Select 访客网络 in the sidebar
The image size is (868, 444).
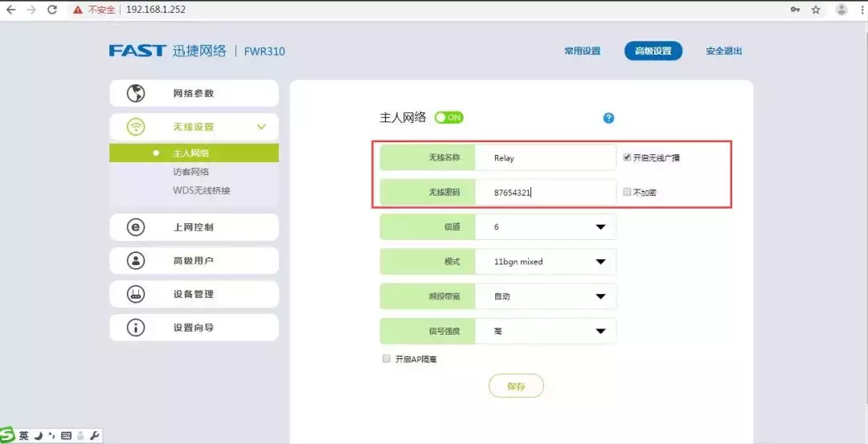[191, 172]
